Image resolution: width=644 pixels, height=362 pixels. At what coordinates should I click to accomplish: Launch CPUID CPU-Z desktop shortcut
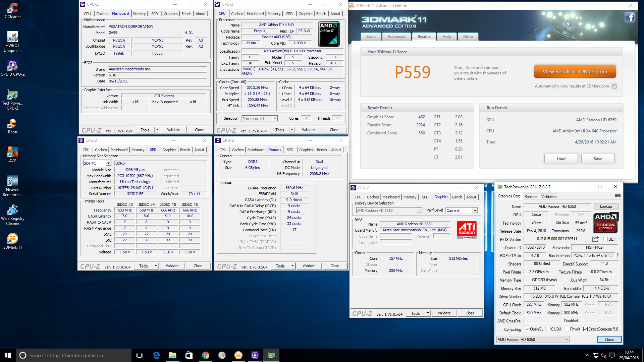tap(13, 68)
